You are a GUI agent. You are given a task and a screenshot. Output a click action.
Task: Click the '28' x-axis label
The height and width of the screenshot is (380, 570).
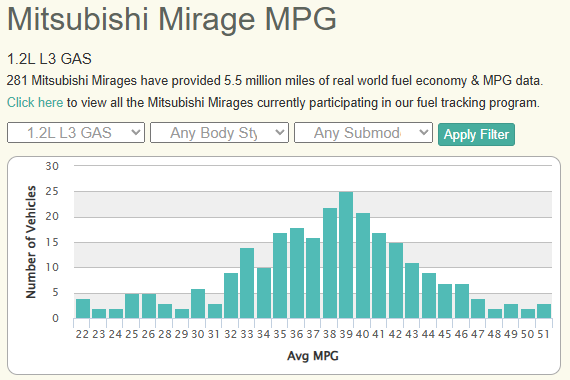(x=165, y=334)
